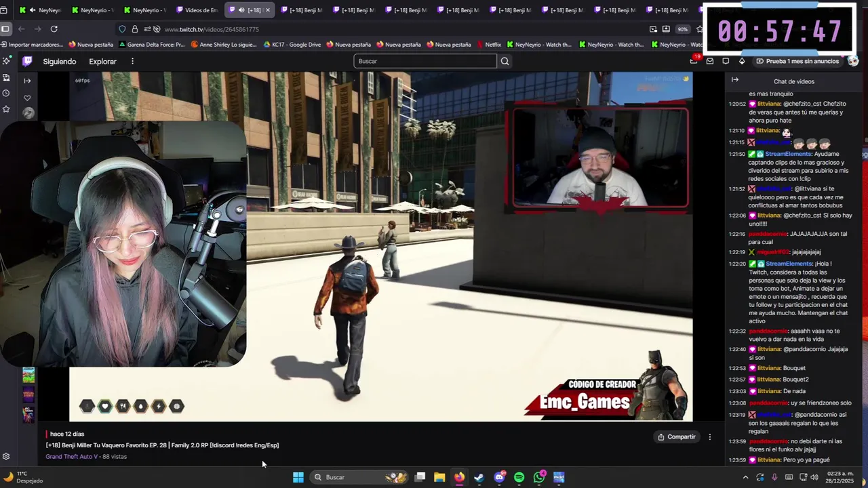The width and height of the screenshot is (868, 488).
Task: Open the whispers speech bubble icon
Action: [726, 61]
